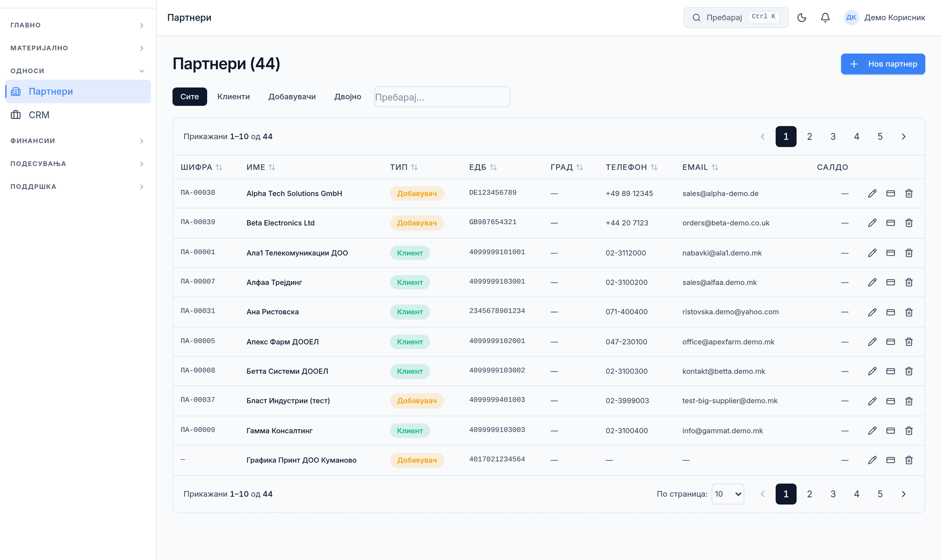Open card icon for Ана Ристовска row
Image resolution: width=941 pixels, height=560 pixels.
(x=891, y=312)
